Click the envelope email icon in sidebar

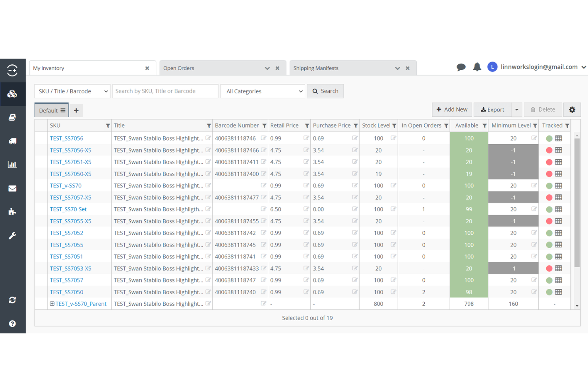[x=13, y=188]
